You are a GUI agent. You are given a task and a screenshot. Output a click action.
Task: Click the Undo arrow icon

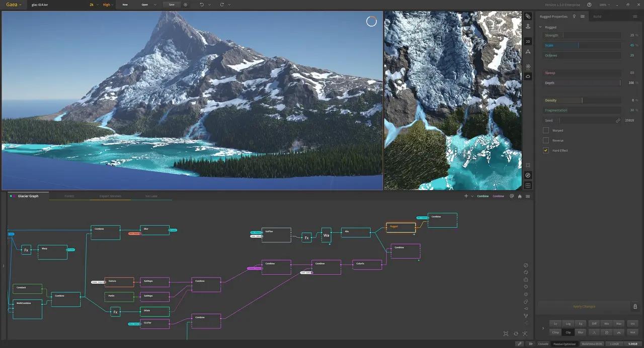(x=202, y=5)
